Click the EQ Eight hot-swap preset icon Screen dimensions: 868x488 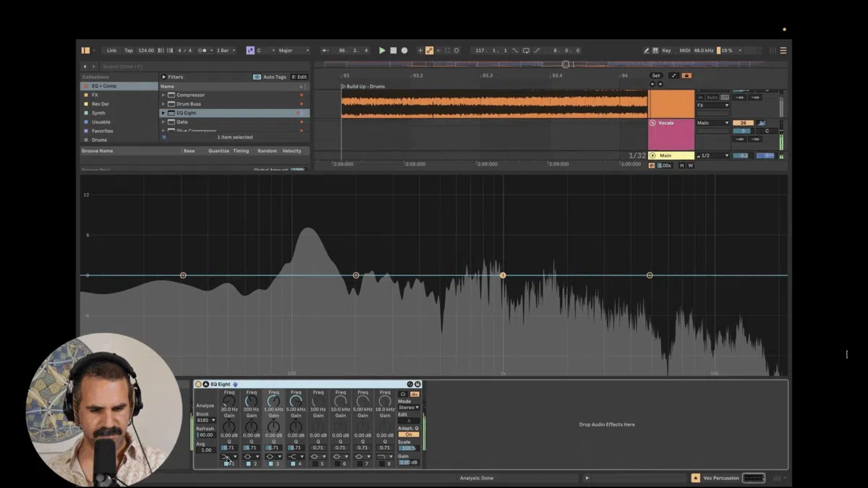[x=409, y=384]
